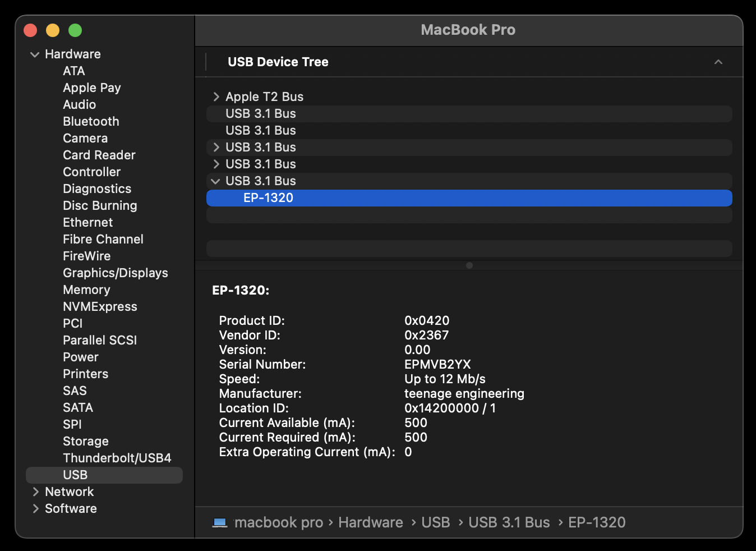Click the Serial Number value EPMVB2YX

pyautogui.click(x=437, y=365)
